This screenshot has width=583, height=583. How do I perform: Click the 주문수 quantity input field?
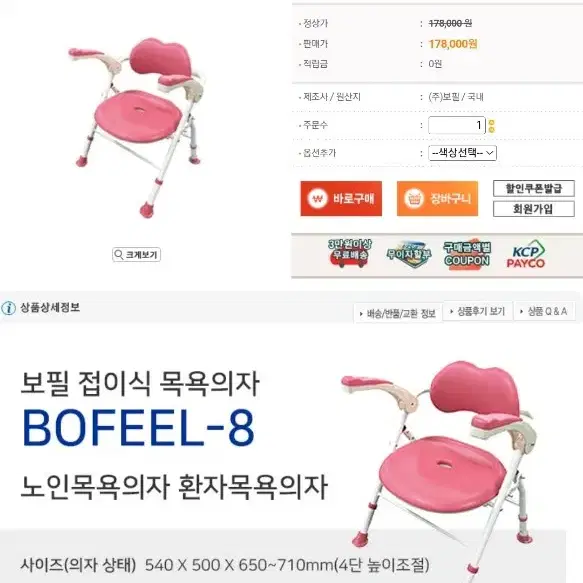[457, 125]
